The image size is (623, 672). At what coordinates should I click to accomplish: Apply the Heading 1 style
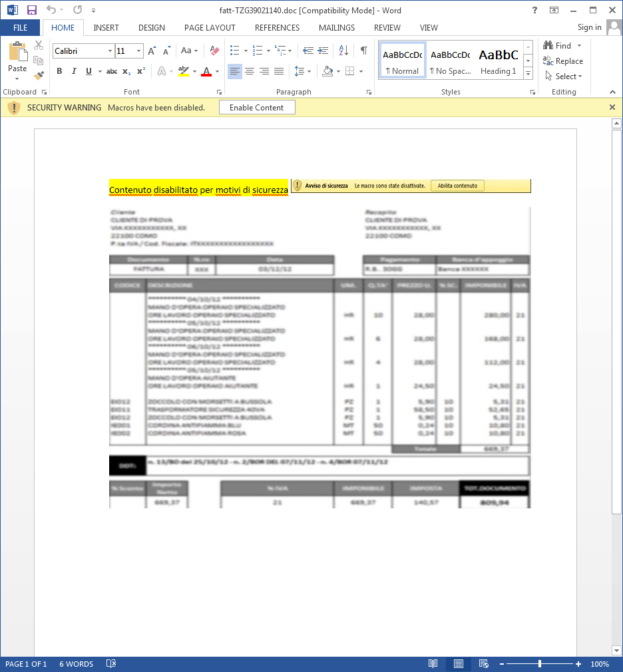tap(499, 61)
